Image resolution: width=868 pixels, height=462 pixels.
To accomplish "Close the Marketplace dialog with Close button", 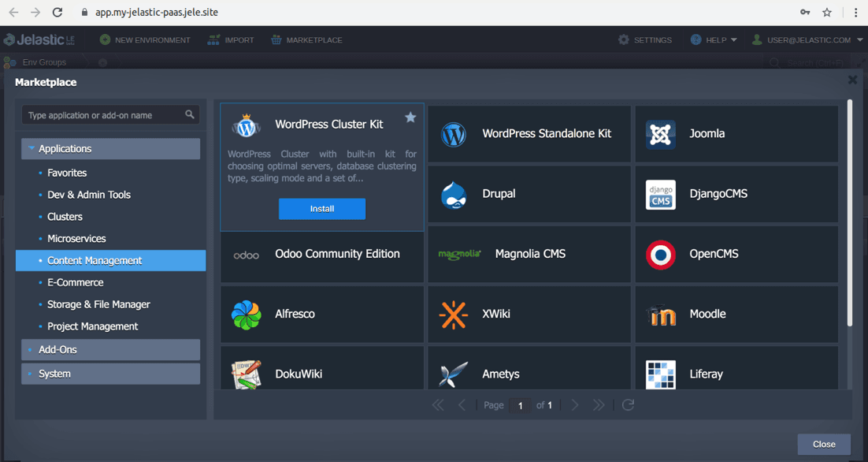I will [x=824, y=445].
